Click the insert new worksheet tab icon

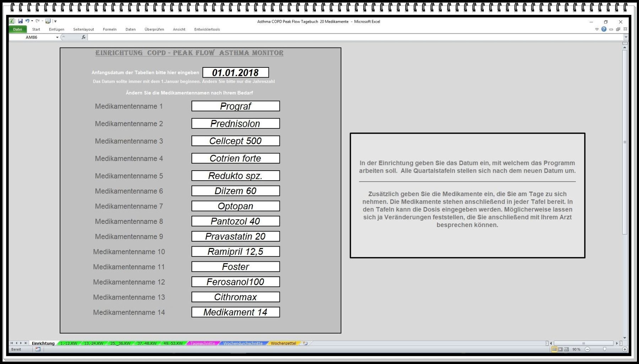(x=305, y=343)
